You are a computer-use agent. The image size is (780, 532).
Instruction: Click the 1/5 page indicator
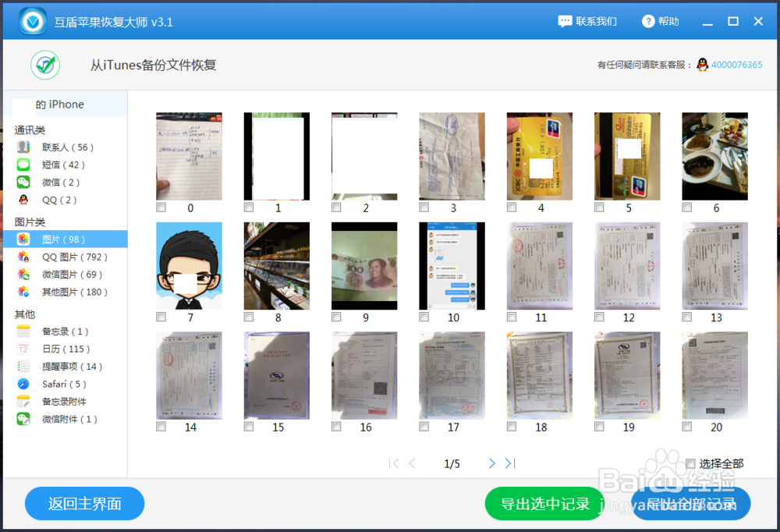click(452, 464)
